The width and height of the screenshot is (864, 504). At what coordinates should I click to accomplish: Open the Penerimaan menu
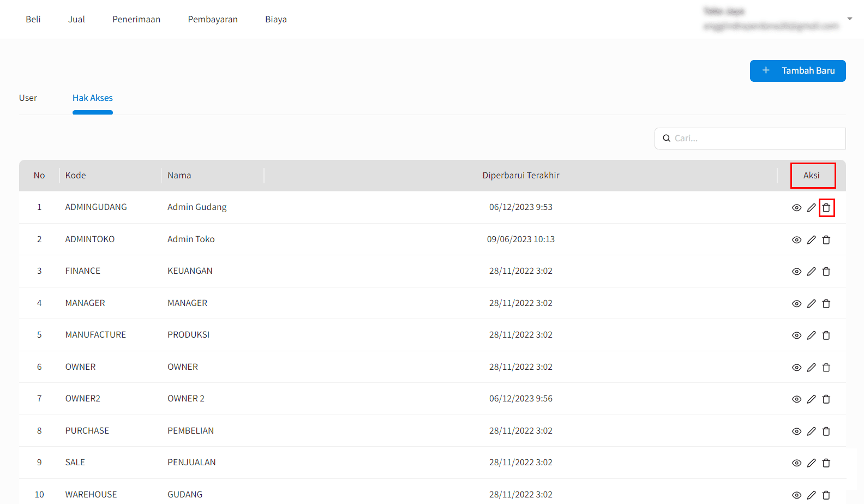click(136, 20)
